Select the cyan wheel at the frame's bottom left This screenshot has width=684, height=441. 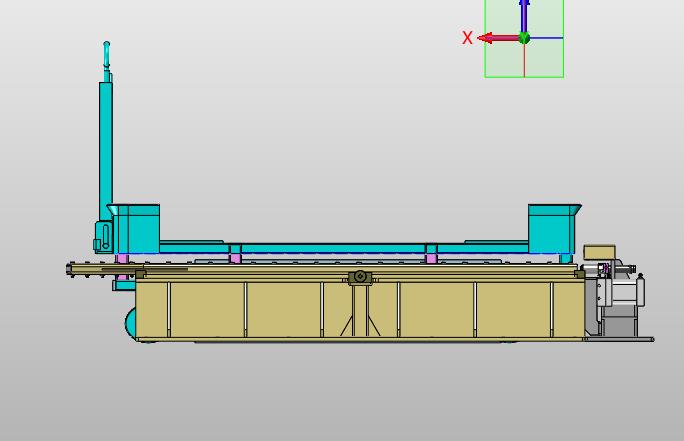130,324
